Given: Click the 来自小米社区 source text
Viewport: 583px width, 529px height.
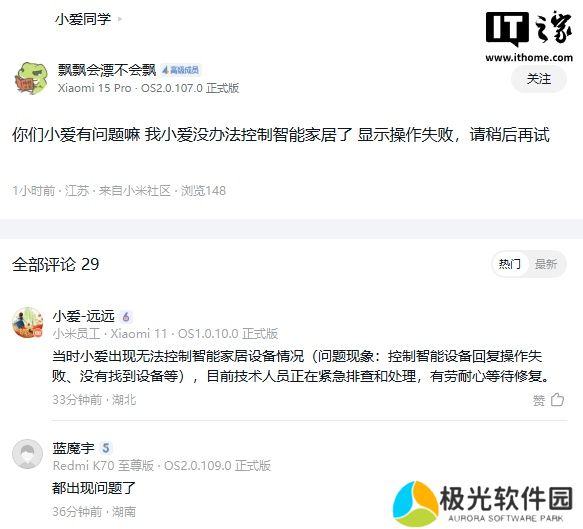Looking at the screenshot, I should [x=134, y=191].
